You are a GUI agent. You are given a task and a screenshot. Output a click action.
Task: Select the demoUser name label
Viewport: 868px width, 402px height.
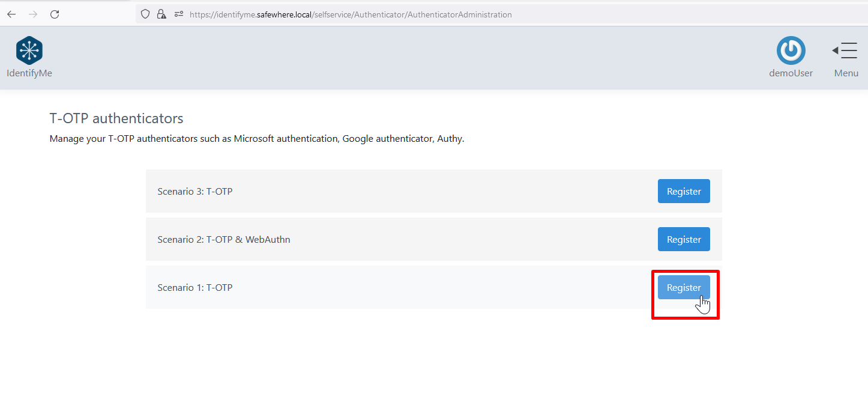tap(791, 73)
